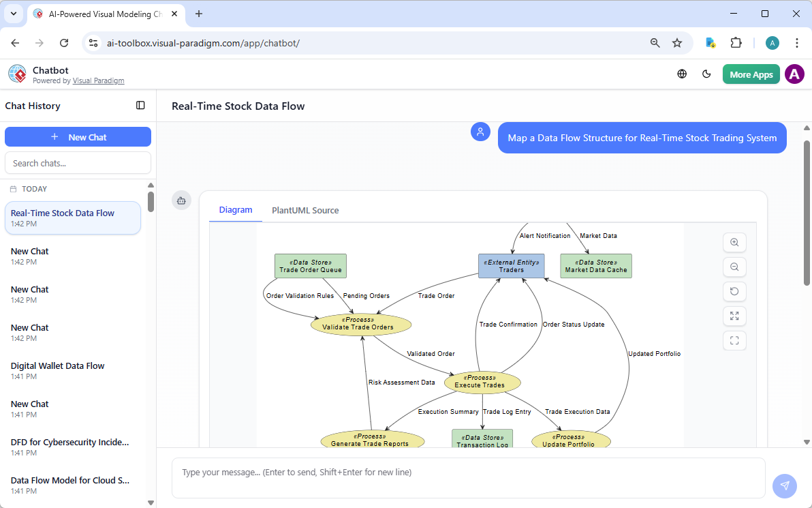This screenshot has width=812, height=508.
Task: Open the browser tab search chevron
Action: pyautogui.click(x=13, y=14)
